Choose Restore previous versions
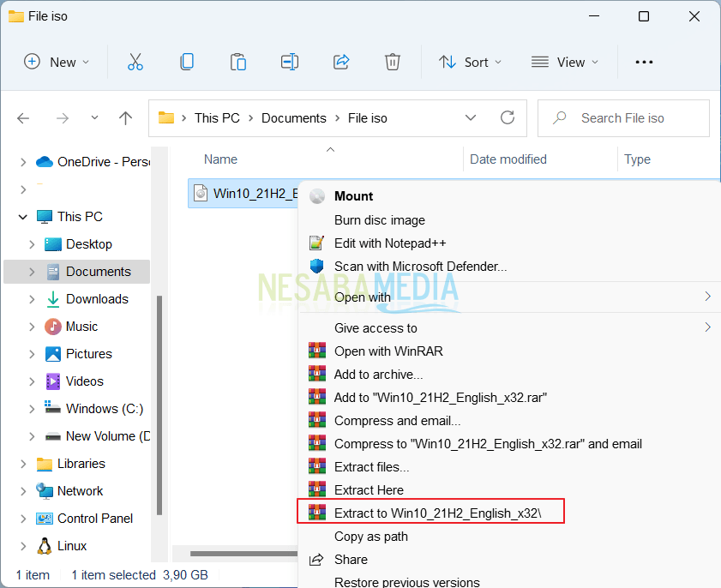The width and height of the screenshot is (721, 588). click(509, 581)
